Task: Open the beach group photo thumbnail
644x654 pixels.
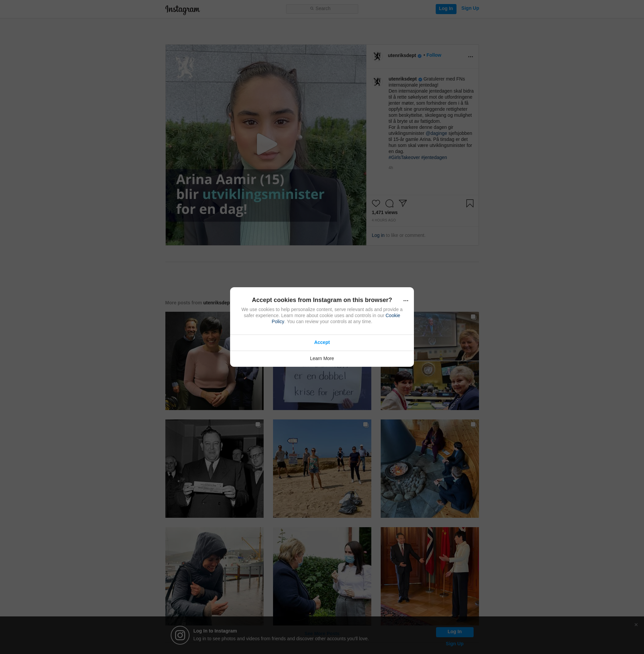Action: (322, 468)
